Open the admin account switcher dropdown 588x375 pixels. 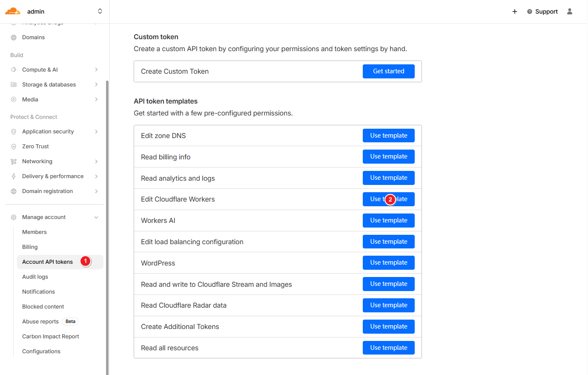tap(100, 12)
